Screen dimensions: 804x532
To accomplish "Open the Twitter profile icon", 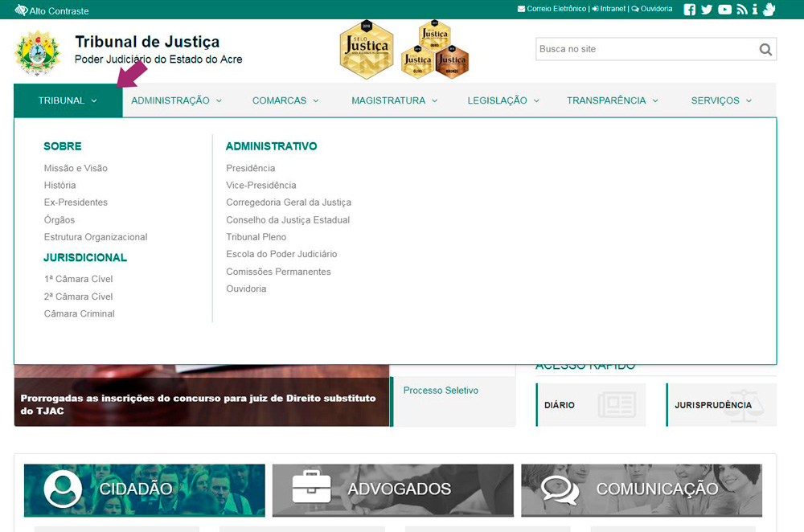I will click(x=707, y=10).
